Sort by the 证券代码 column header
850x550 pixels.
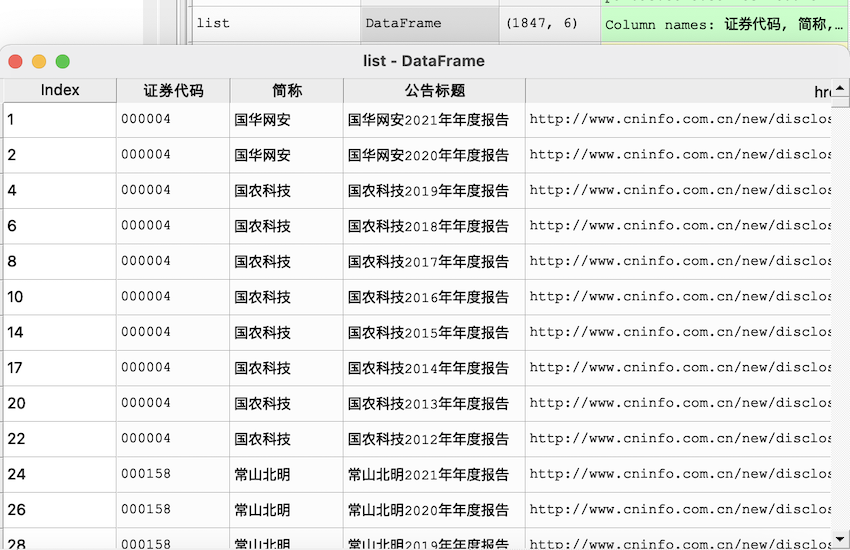(173, 90)
